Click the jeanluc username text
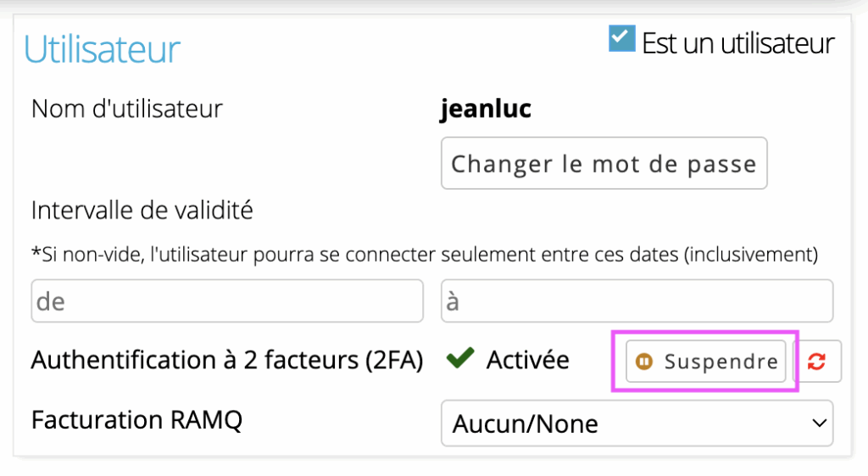The image size is (868, 476). click(x=486, y=108)
